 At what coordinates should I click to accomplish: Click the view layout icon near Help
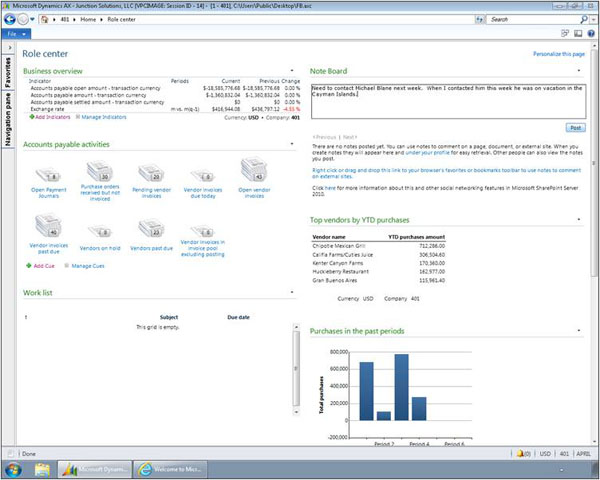[x=578, y=34]
